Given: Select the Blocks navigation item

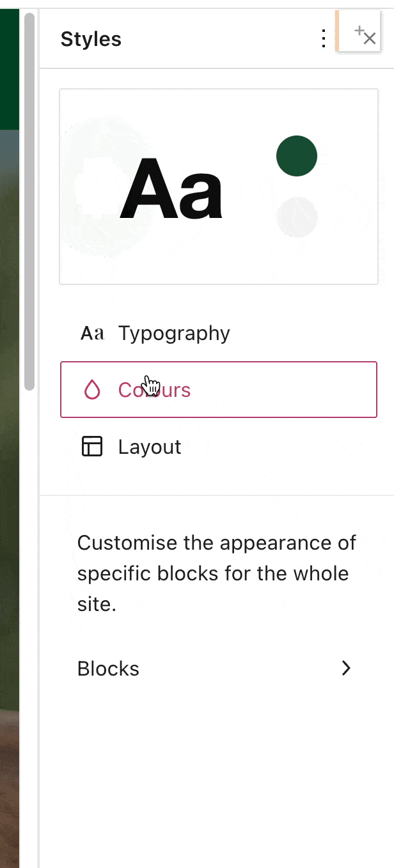Looking at the screenshot, I should [x=107, y=668].
